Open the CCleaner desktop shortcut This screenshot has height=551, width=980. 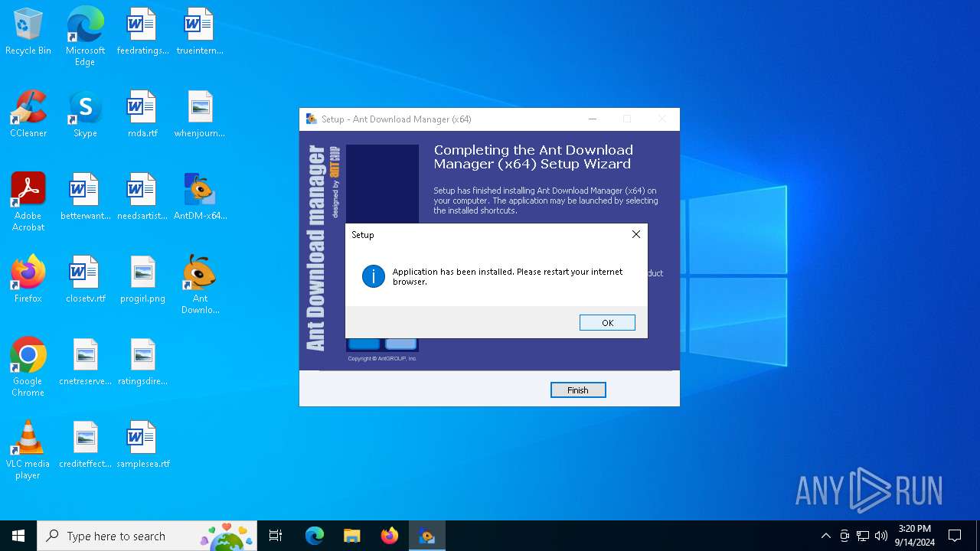pos(28,115)
